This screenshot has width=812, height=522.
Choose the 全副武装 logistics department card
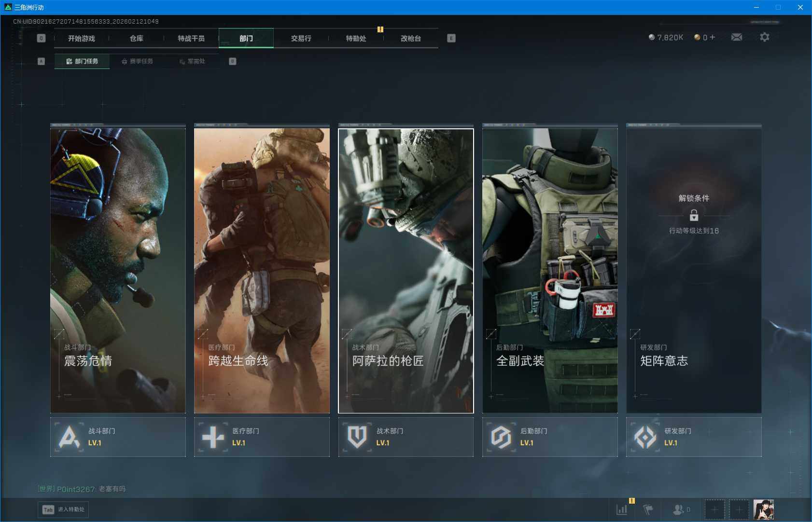coord(550,270)
